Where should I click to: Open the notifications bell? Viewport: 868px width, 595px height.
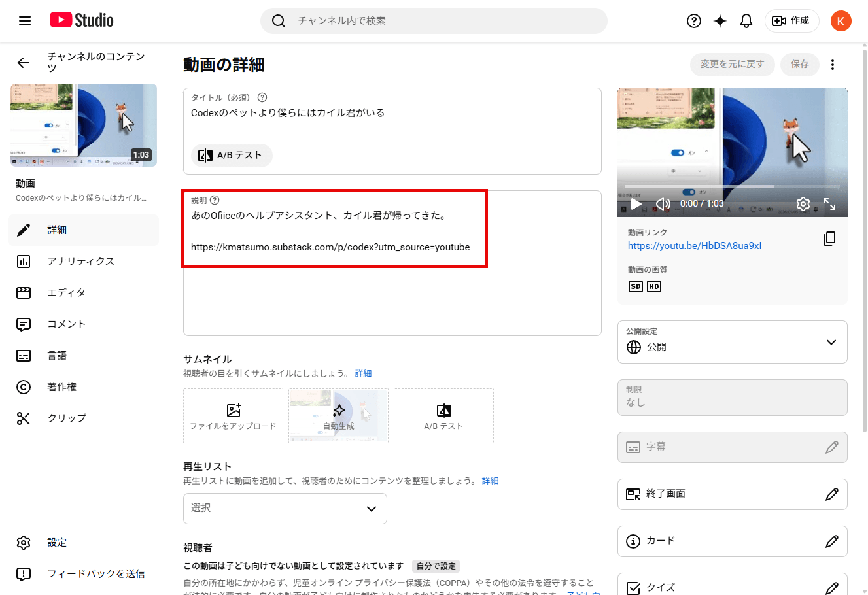746,21
